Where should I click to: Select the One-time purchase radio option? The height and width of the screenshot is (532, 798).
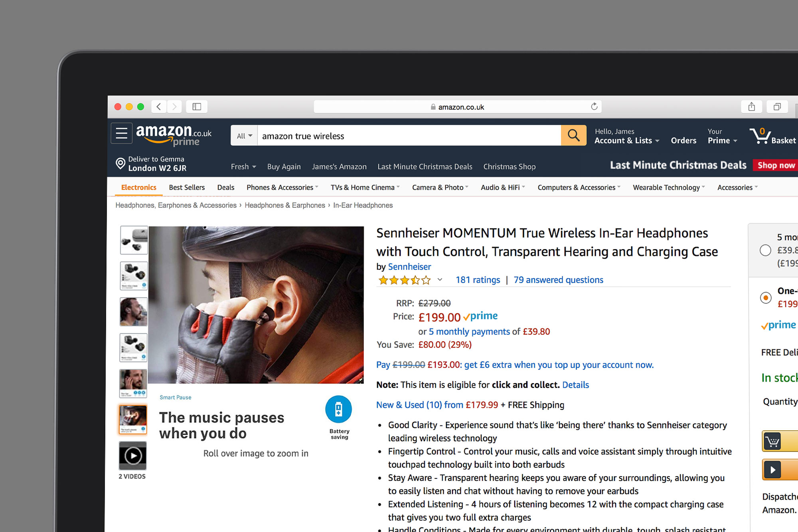click(x=766, y=298)
